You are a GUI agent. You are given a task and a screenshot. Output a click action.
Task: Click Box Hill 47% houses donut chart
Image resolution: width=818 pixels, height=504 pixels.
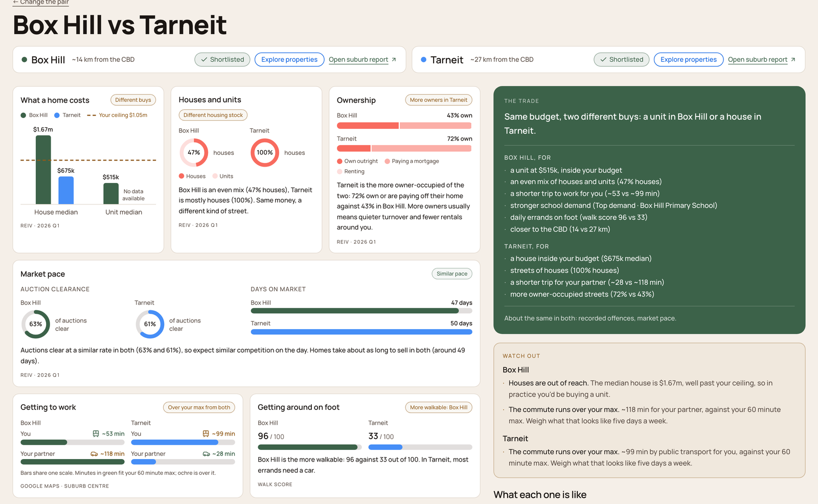coord(194,153)
